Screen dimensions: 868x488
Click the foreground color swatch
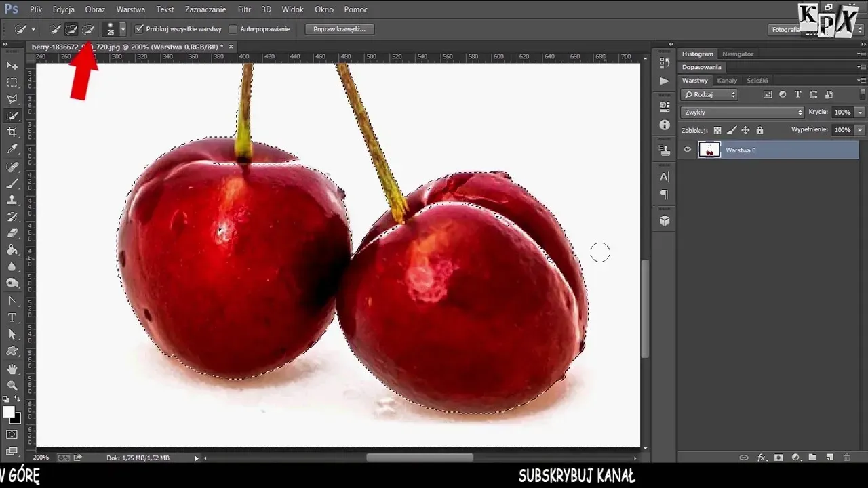pos(9,412)
